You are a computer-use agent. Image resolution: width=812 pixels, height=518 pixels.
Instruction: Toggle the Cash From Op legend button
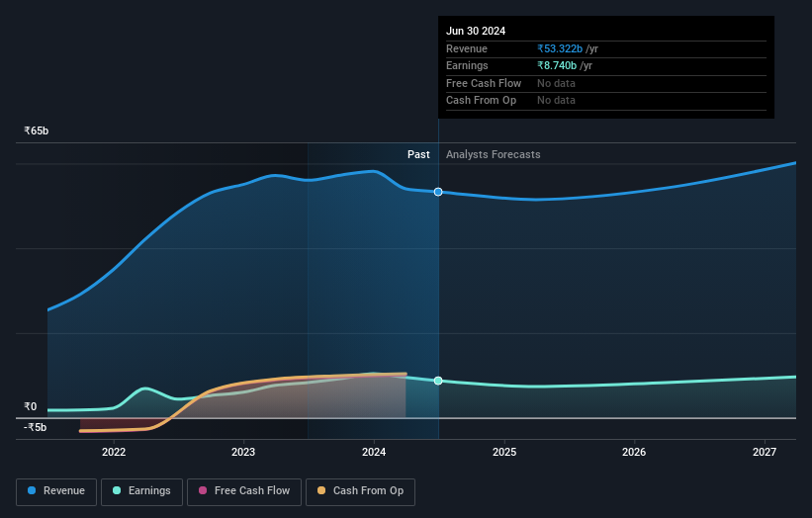360,491
